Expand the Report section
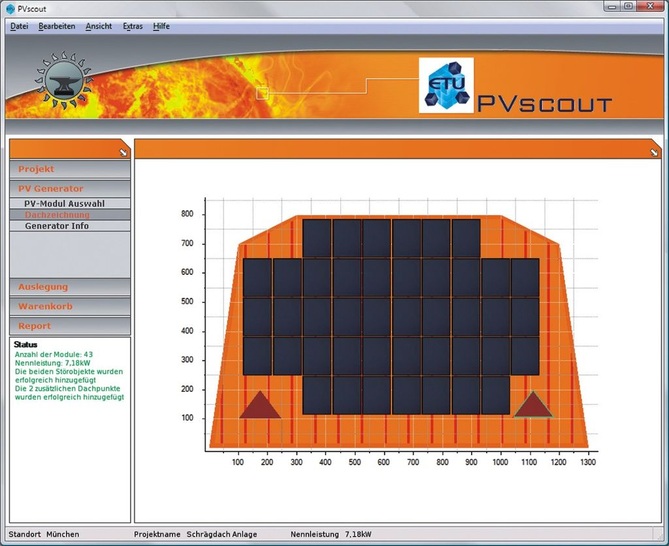 [70, 326]
